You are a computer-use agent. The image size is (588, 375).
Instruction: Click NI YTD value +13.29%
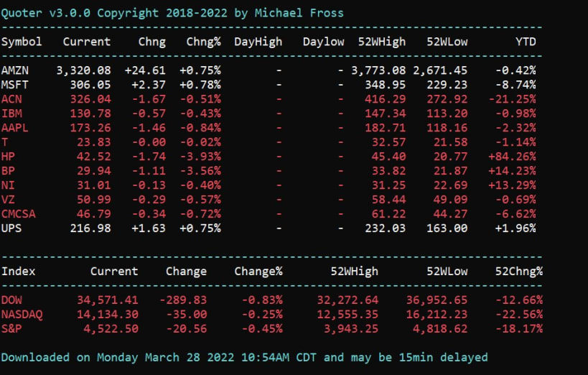coord(512,185)
